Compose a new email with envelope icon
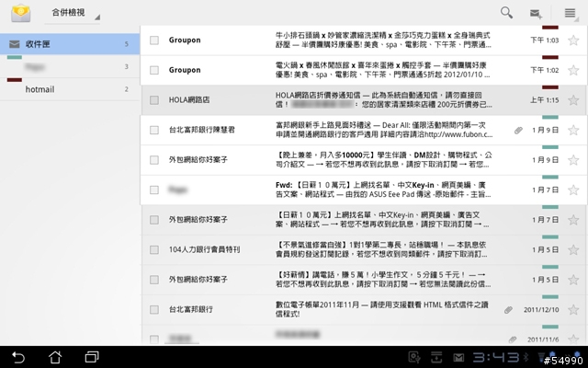588x368 pixels. 536,14
